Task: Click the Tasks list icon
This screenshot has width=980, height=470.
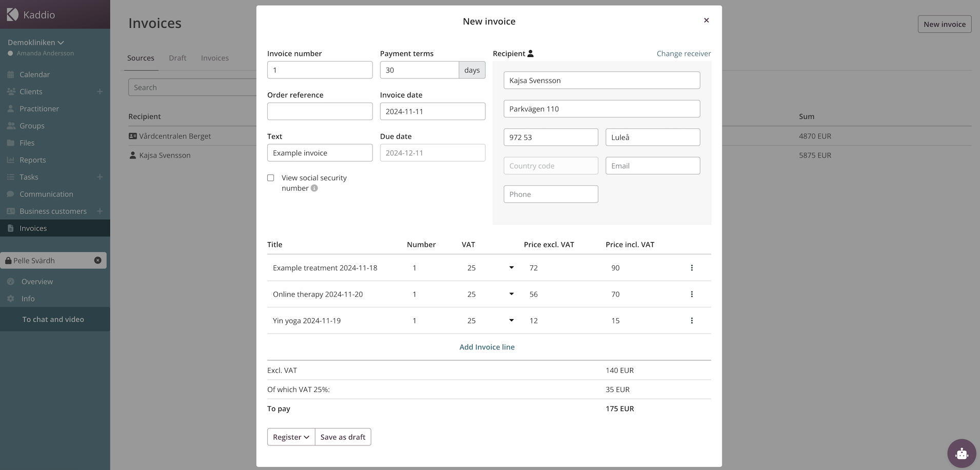Action: click(x=11, y=177)
